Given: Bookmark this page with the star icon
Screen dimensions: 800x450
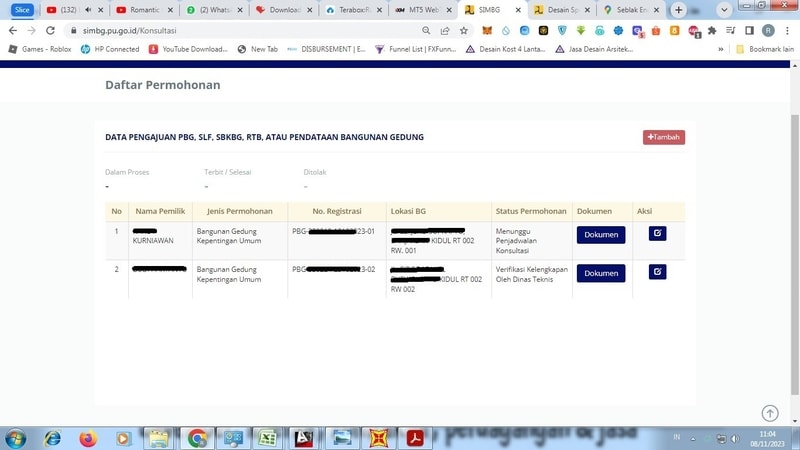Looking at the screenshot, I should tap(463, 31).
